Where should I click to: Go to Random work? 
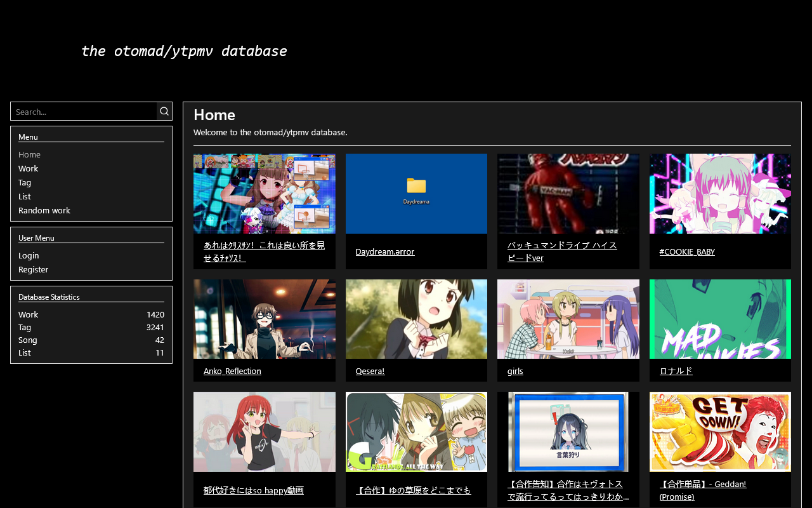click(x=44, y=210)
